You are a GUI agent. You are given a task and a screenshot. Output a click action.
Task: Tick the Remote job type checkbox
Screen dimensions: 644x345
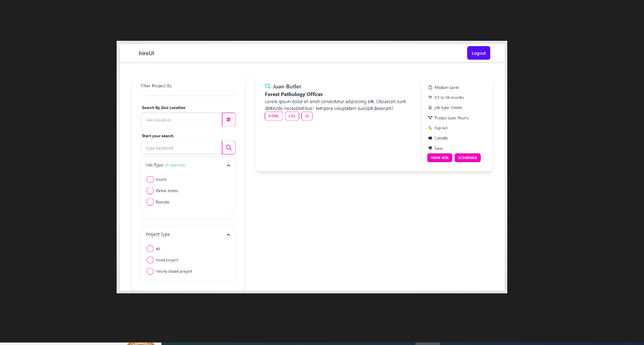150,202
